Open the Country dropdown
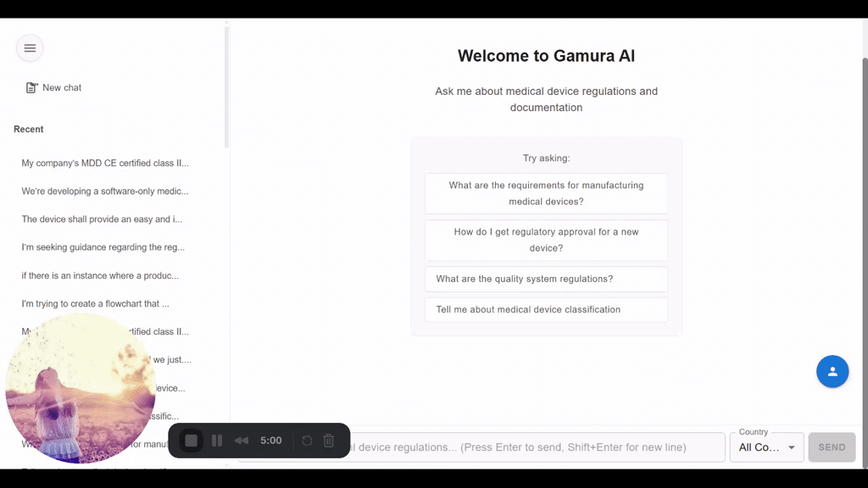 point(766,447)
